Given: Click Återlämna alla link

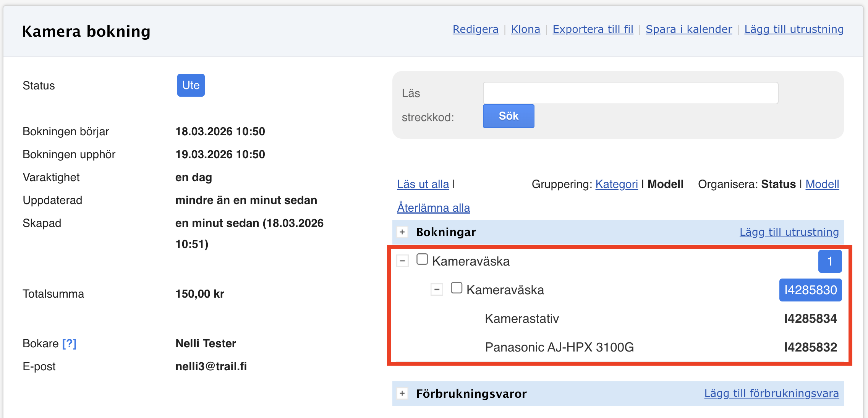Looking at the screenshot, I should 433,207.
